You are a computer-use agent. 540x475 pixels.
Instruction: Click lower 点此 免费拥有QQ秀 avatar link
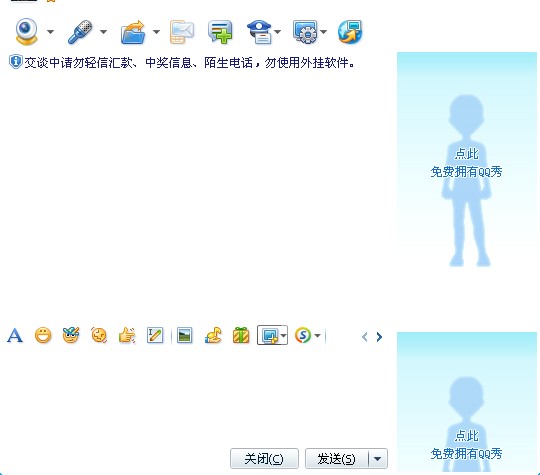click(x=467, y=445)
